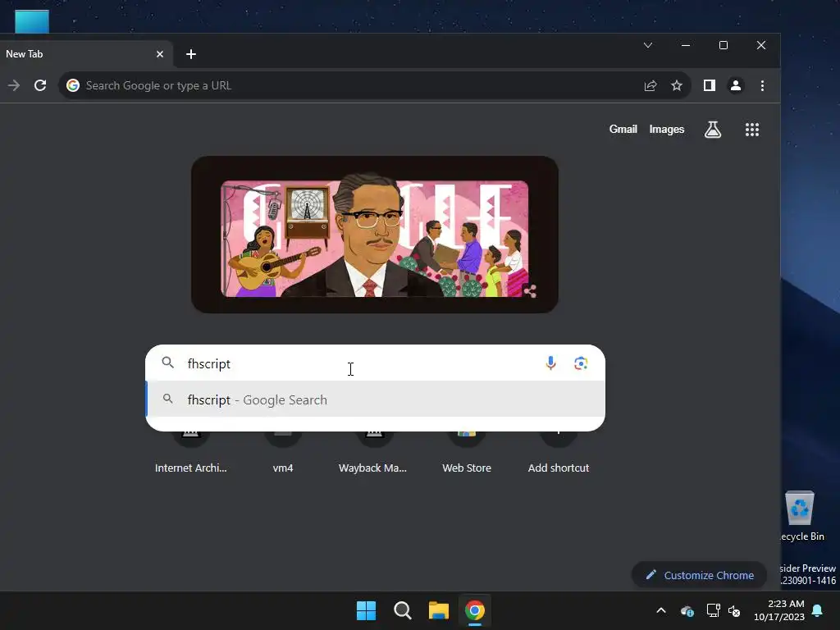Click the muted volume tray icon

(x=734, y=610)
